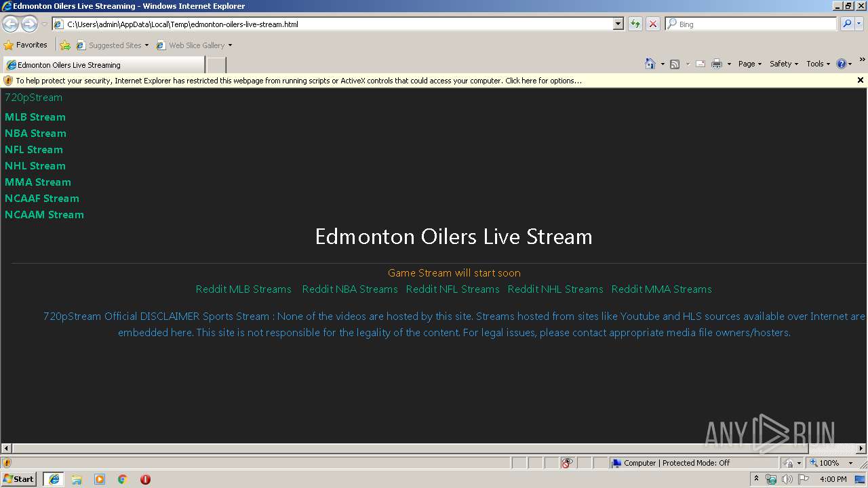Click the Refresh page icon

click(635, 24)
